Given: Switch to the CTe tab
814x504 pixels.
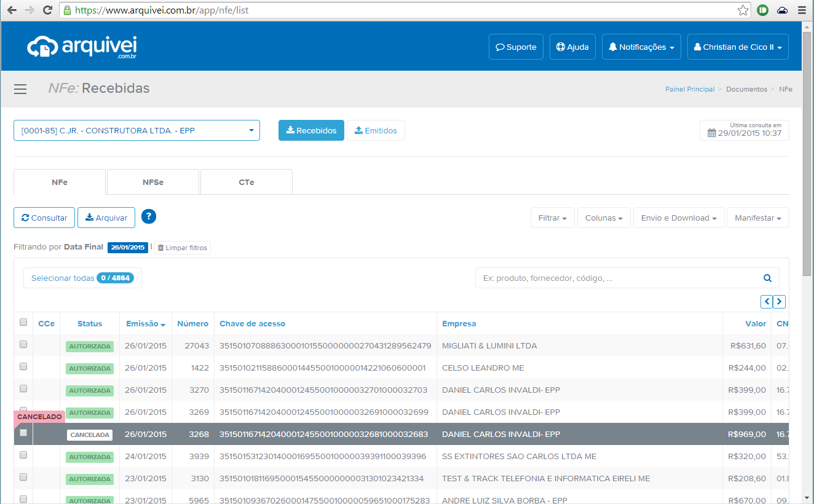Looking at the screenshot, I should [x=247, y=182].
